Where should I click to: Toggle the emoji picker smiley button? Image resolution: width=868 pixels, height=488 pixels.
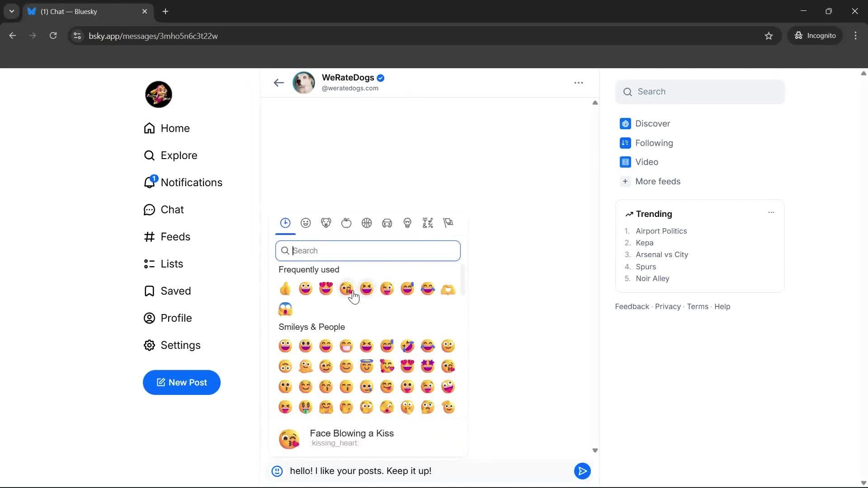[277, 471]
